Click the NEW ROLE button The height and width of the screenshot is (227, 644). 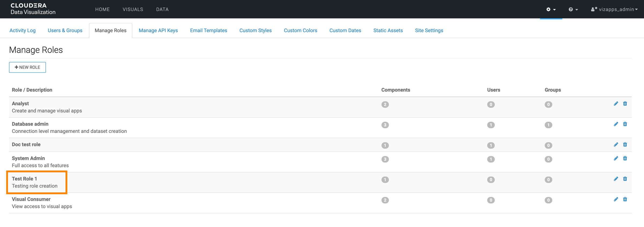pyautogui.click(x=27, y=67)
